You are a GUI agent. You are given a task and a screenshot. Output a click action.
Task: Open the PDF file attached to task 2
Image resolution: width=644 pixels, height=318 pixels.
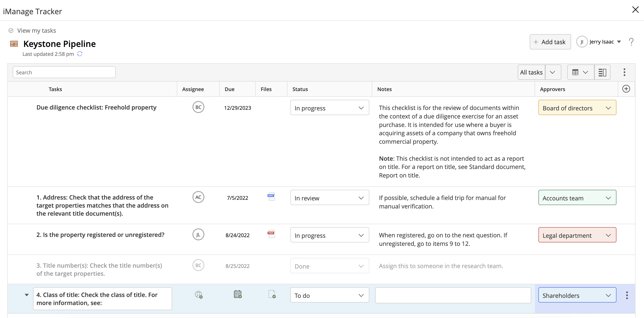pos(271,234)
